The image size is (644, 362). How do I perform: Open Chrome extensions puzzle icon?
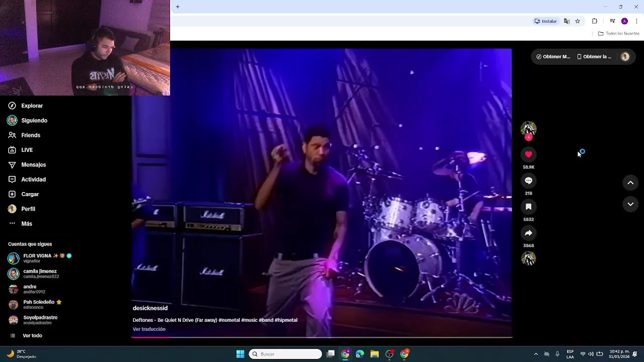coord(595,21)
